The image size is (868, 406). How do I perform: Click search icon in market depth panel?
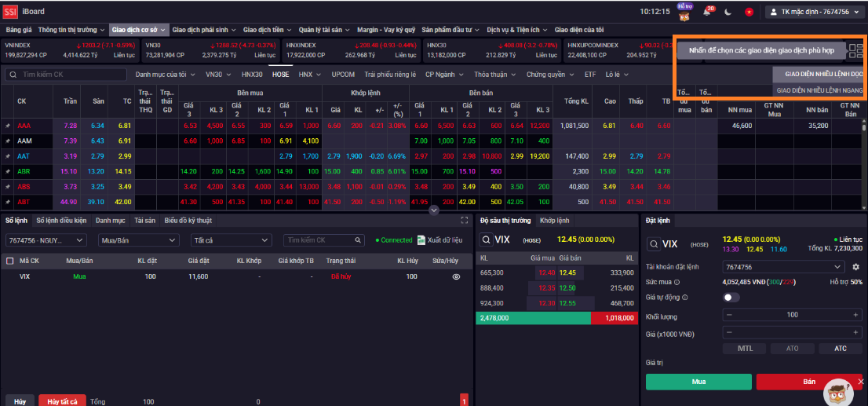(486, 240)
